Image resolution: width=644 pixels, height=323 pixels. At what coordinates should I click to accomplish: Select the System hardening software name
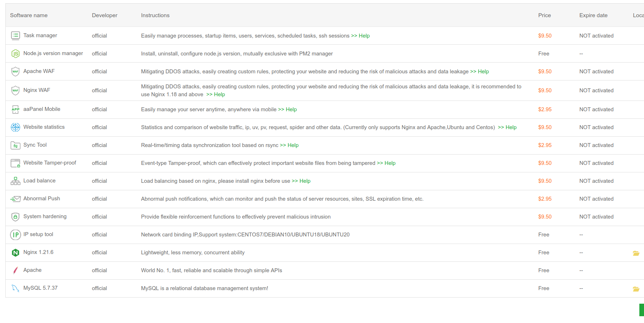pyautogui.click(x=45, y=216)
